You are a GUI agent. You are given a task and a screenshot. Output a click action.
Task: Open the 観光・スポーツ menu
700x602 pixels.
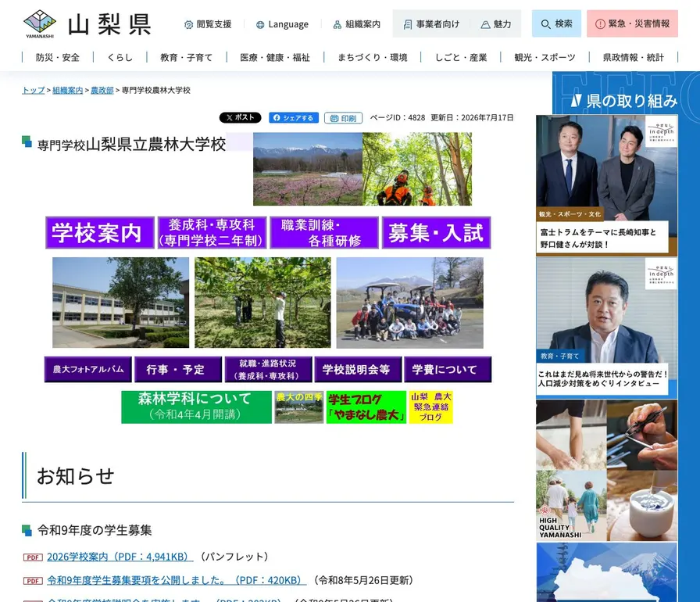[545, 58]
